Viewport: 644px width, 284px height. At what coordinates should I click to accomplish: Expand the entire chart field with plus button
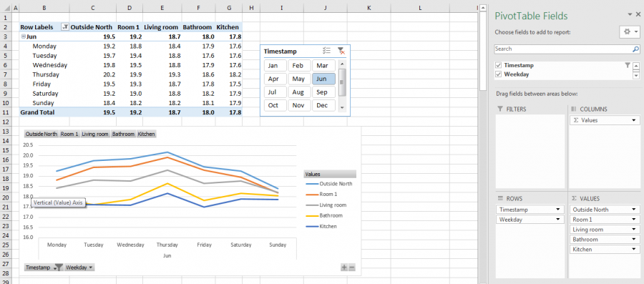point(344,268)
